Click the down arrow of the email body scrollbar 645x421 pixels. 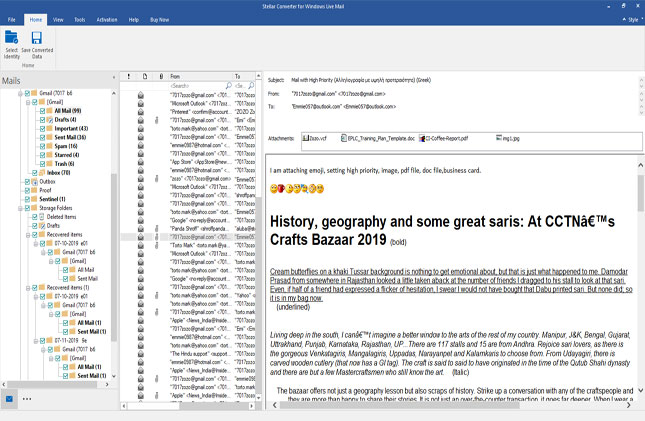coord(640,390)
